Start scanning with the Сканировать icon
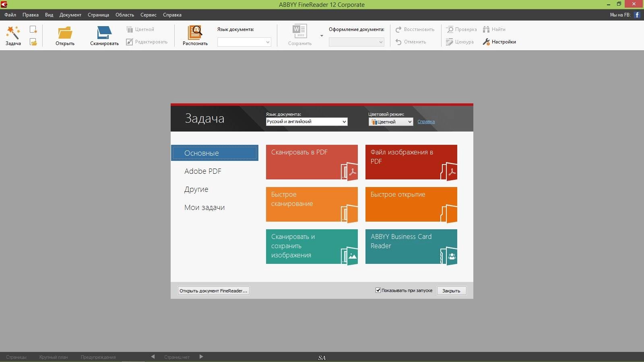Image resolution: width=644 pixels, height=362 pixels. pyautogui.click(x=104, y=33)
